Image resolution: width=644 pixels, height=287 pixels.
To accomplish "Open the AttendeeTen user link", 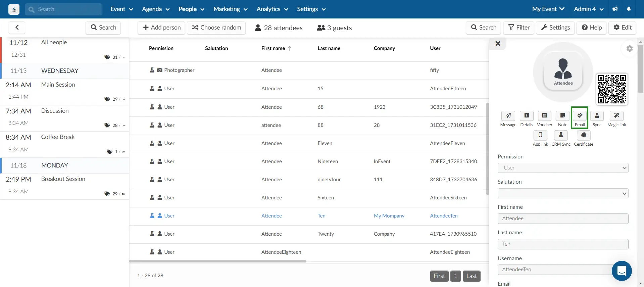I will pos(444,216).
